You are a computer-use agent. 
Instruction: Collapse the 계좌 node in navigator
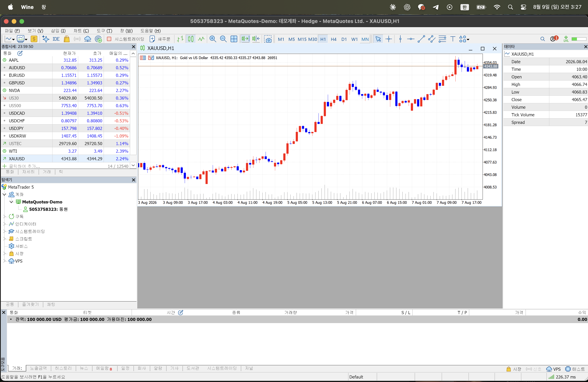[4, 195]
